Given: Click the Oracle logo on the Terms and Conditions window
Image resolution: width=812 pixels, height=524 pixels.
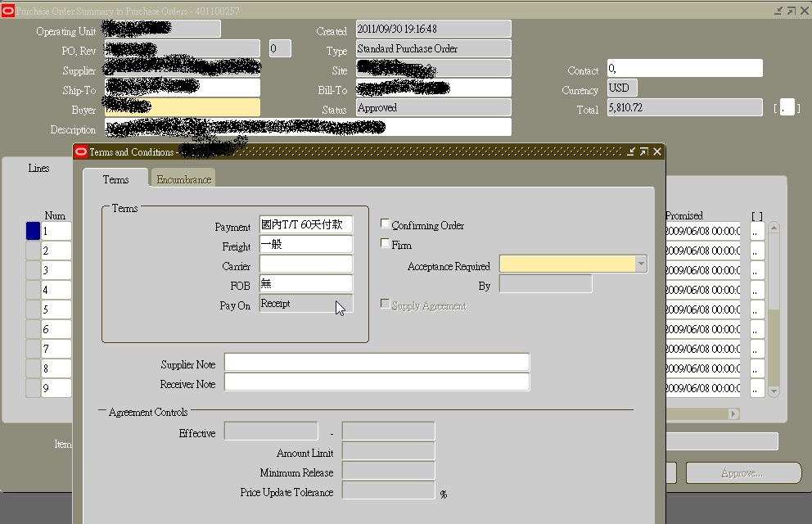Looking at the screenshot, I should tap(81, 151).
